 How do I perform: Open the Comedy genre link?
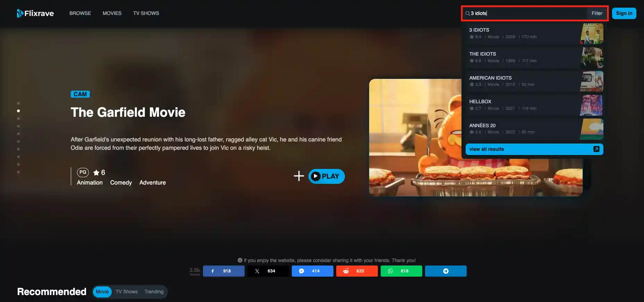(121, 182)
